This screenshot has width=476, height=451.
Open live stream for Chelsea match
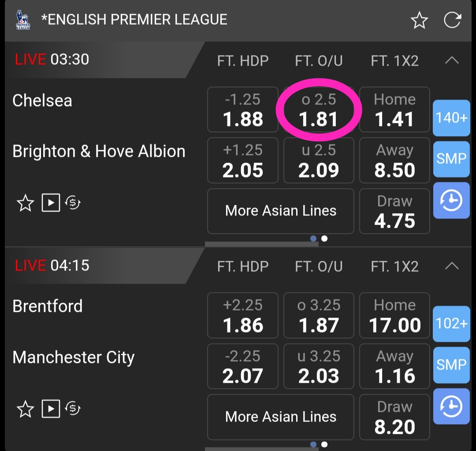point(51,203)
